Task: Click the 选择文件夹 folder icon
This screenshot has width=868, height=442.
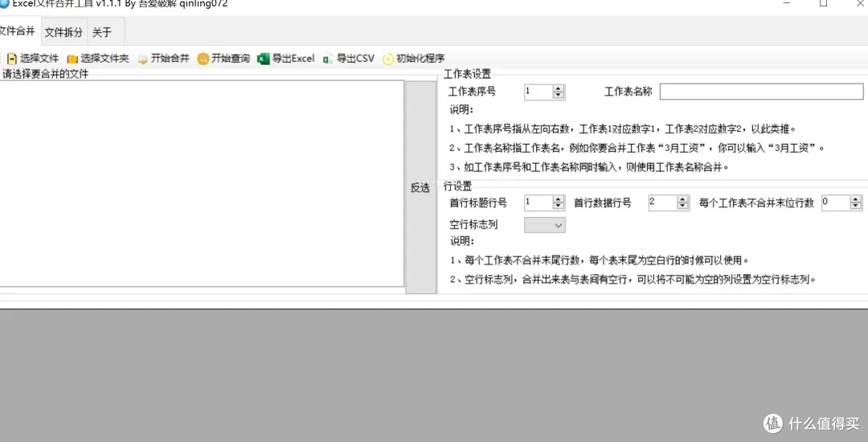Action: pyautogui.click(x=72, y=59)
